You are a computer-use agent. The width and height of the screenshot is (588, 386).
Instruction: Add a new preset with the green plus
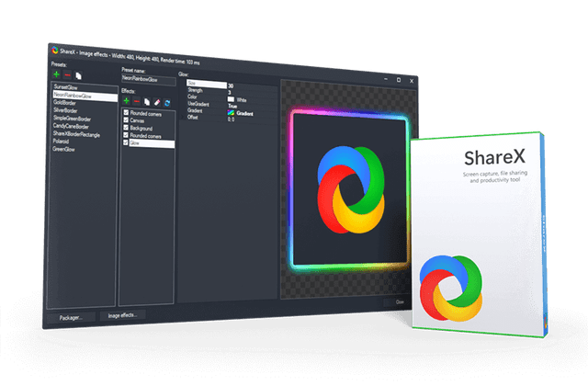point(57,74)
